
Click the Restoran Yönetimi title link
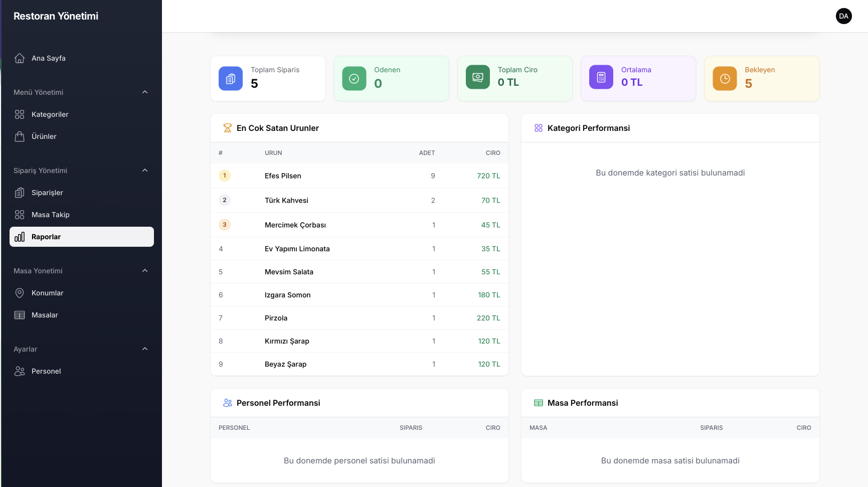pos(56,16)
